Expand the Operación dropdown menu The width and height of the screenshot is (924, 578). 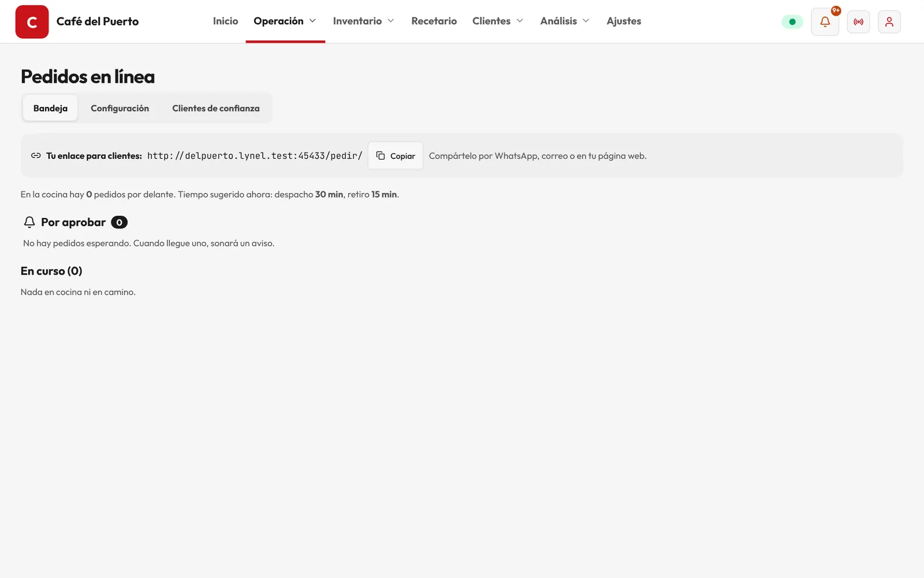click(285, 21)
